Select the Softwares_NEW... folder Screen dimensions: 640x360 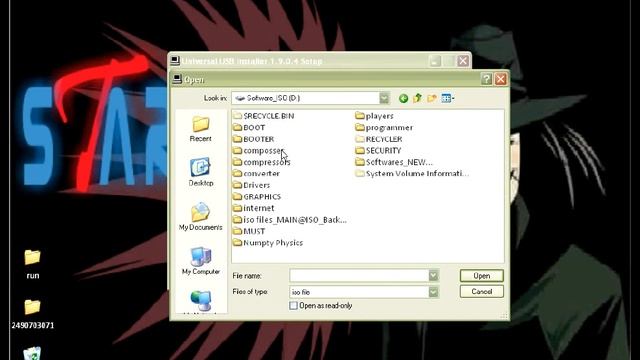[394, 162]
